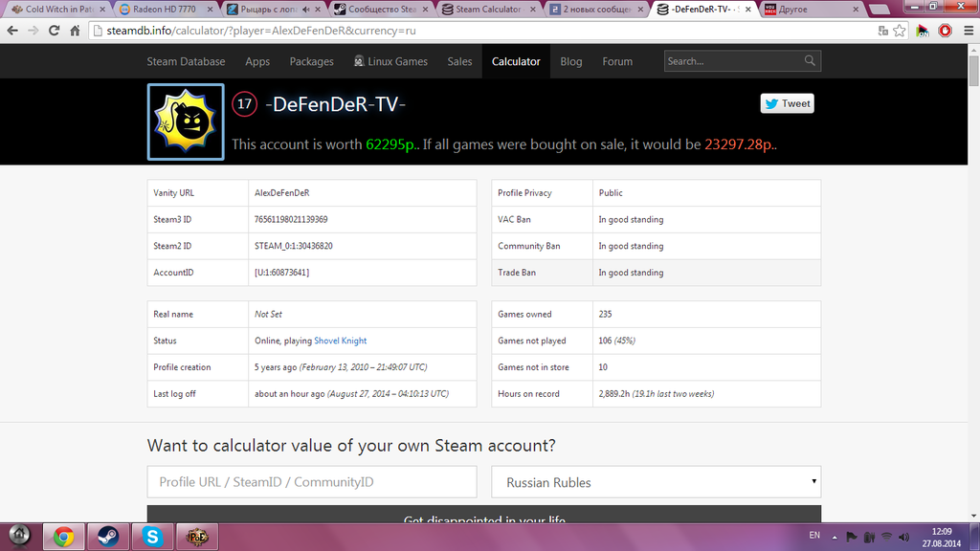Click -DeFenDeR-TV- profile name
Image resolution: width=980 pixels, height=551 pixels.
[336, 104]
